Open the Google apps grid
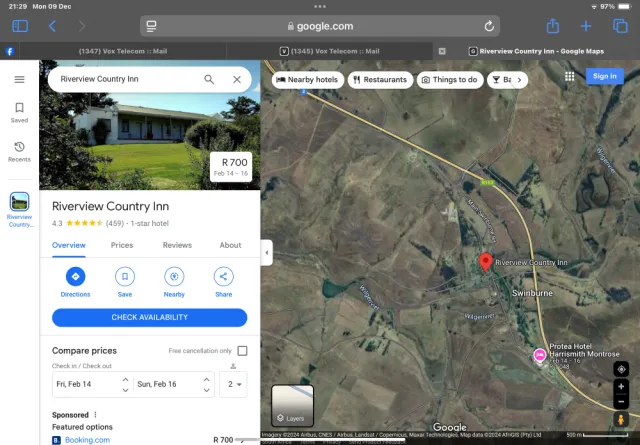Image resolution: width=640 pixels, height=445 pixels. coord(569,76)
